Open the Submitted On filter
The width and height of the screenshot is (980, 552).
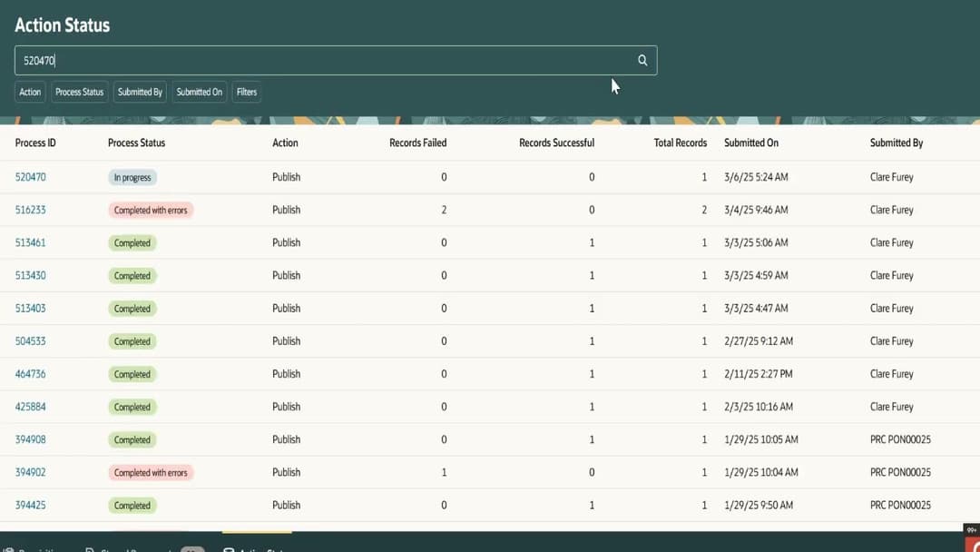tap(199, 92)
